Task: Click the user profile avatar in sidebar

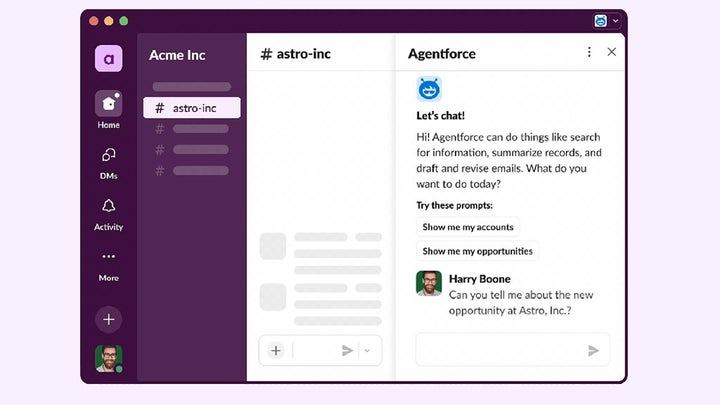Action: pyautogui.click(x=108, y=358)
